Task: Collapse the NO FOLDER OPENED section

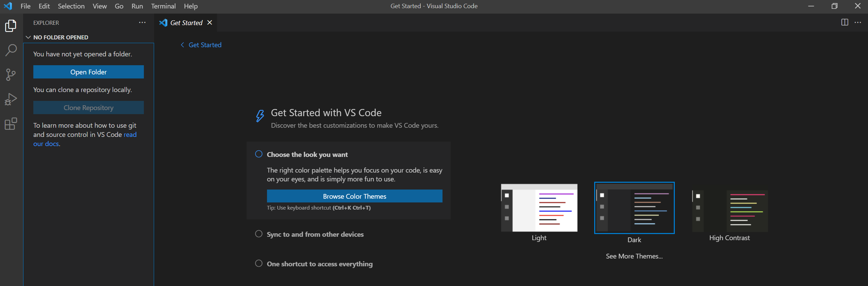Action: (x=28, y=37)
